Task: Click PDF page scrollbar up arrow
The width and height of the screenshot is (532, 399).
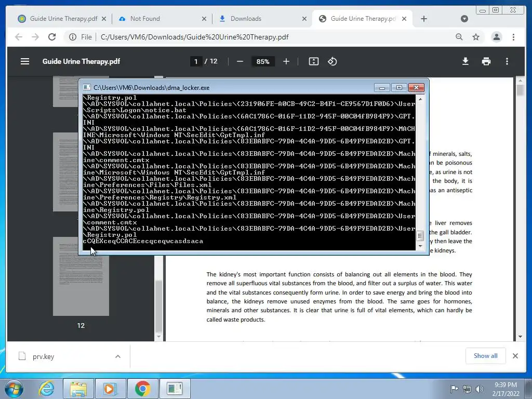Action: pyautogui.click(x=520, y=81)
